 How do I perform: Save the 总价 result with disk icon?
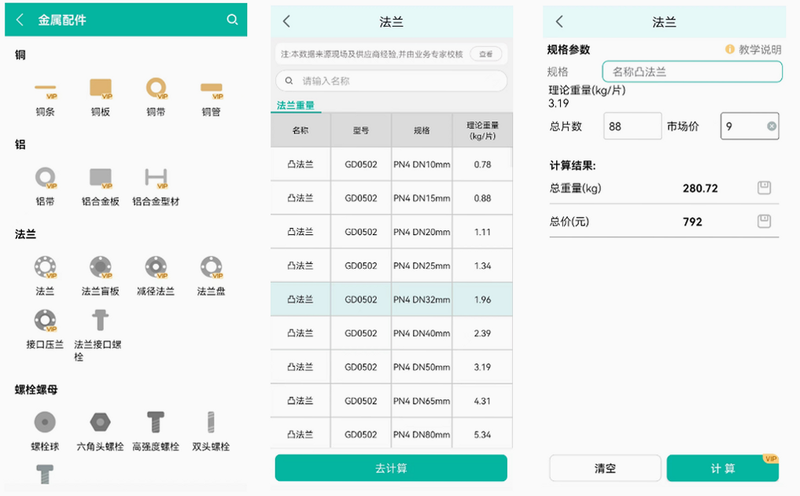(764, 221)
